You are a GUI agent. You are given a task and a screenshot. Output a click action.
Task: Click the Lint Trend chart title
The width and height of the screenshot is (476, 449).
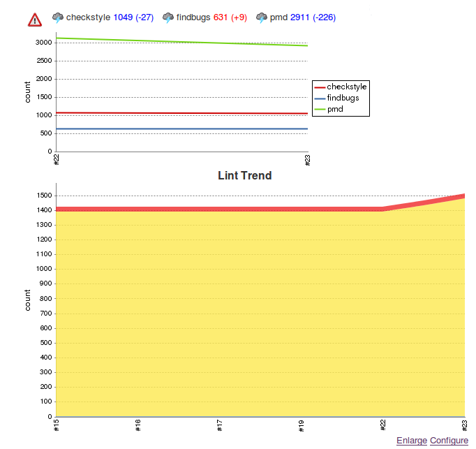pos(244,176)
